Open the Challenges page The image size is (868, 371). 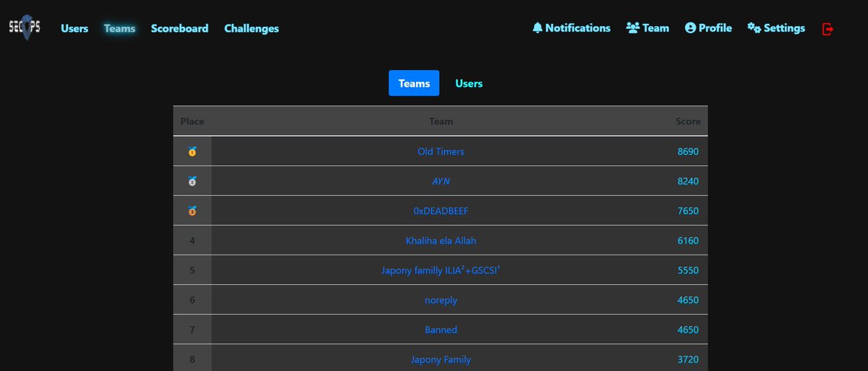click(x=251, y=29)
